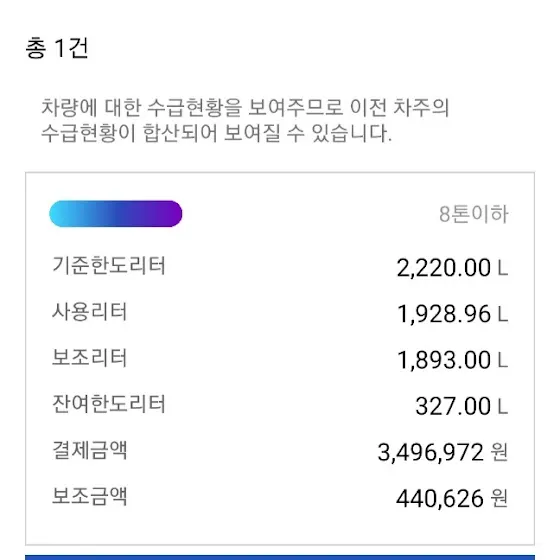560x560 pixels.
Task: Select the 보조리터 row label
Action: [x=90, y=358]
